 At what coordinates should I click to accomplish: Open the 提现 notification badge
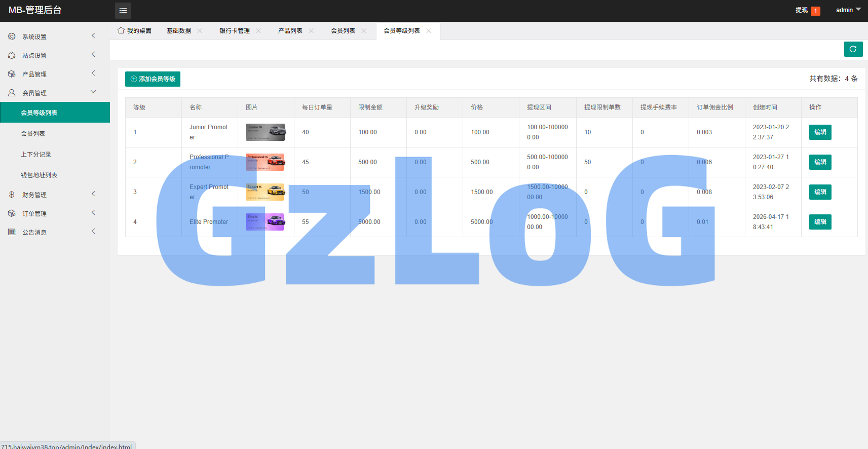point(815,11)
